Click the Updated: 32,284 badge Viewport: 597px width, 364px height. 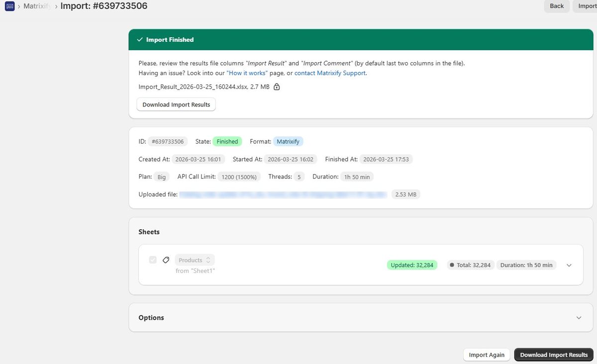coord(412,265)
